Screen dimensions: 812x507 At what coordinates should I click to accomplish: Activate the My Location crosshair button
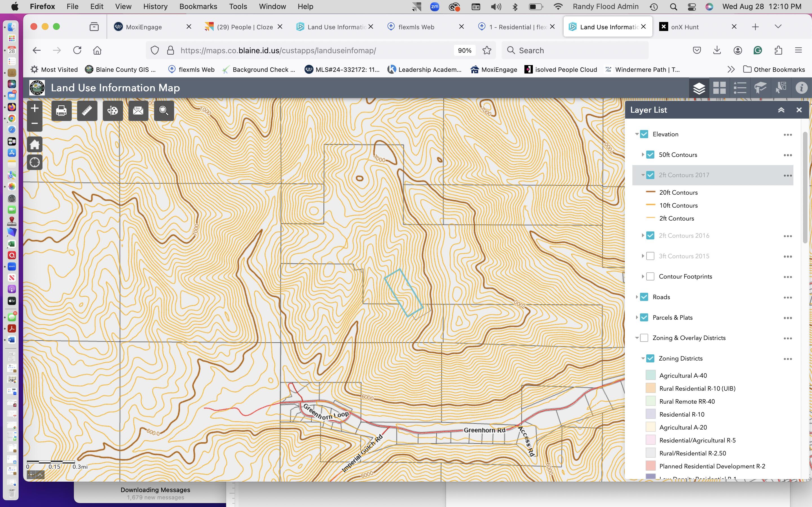[35, 163]
